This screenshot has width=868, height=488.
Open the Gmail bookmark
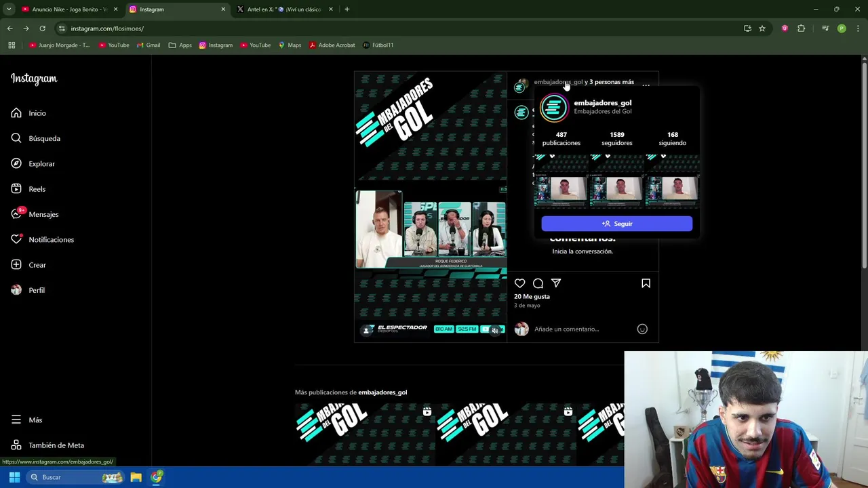tap(148, 45)
